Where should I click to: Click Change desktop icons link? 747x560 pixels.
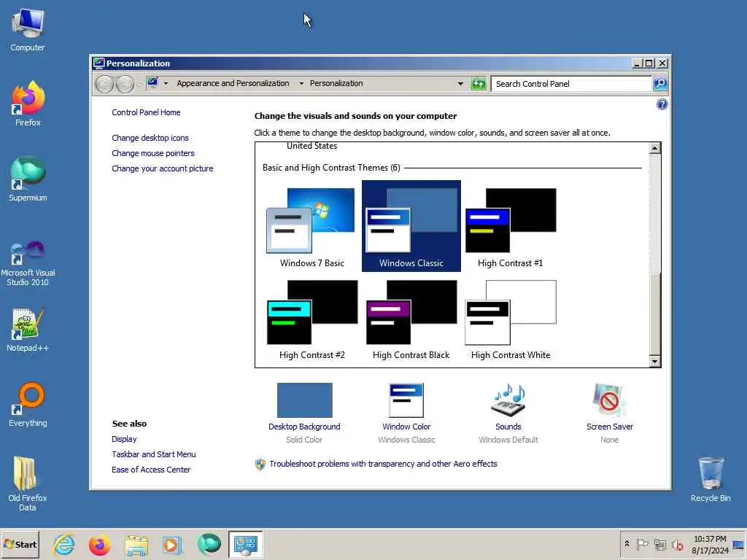click(x=150, y=138)
